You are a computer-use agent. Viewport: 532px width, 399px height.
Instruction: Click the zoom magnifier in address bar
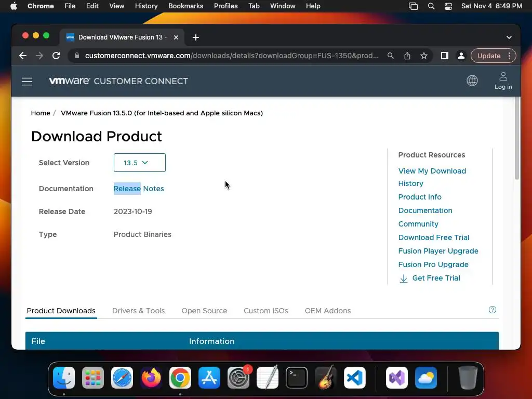click(x=391, y=56)
